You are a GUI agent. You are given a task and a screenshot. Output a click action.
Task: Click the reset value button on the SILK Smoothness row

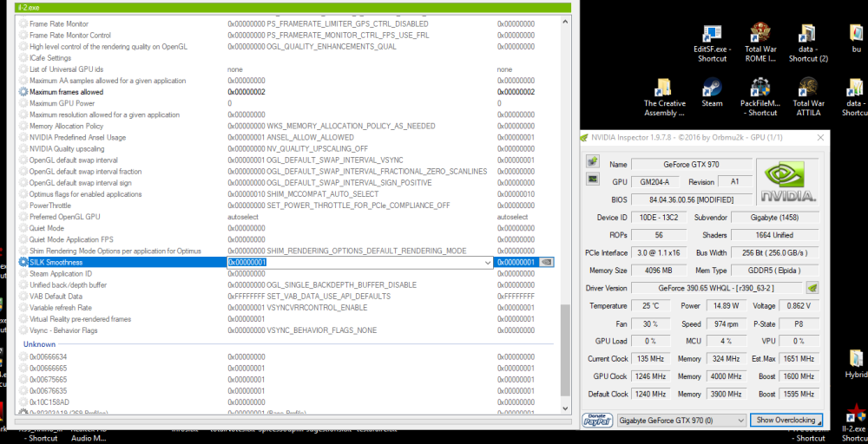point(546,262)
